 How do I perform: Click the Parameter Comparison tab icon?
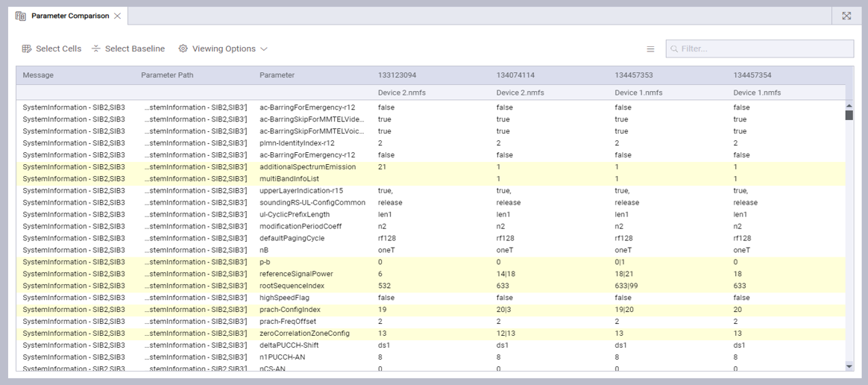click(x=21, y=16)
